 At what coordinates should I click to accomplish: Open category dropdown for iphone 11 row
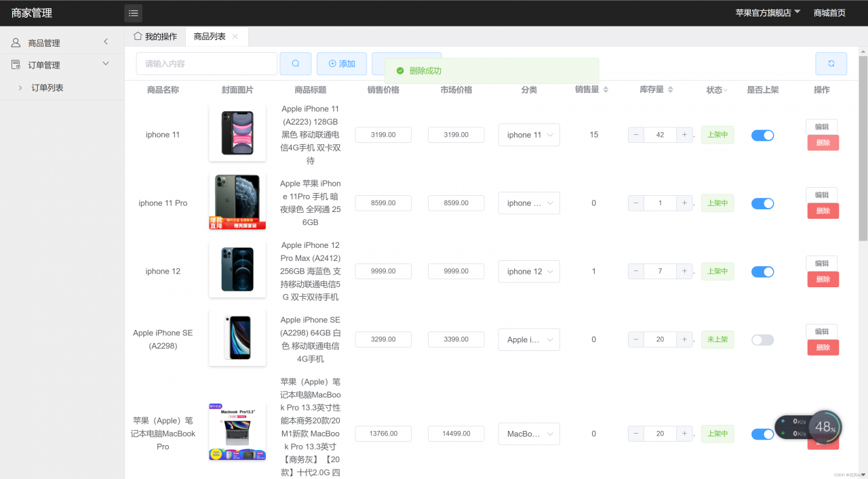point(529,135)
